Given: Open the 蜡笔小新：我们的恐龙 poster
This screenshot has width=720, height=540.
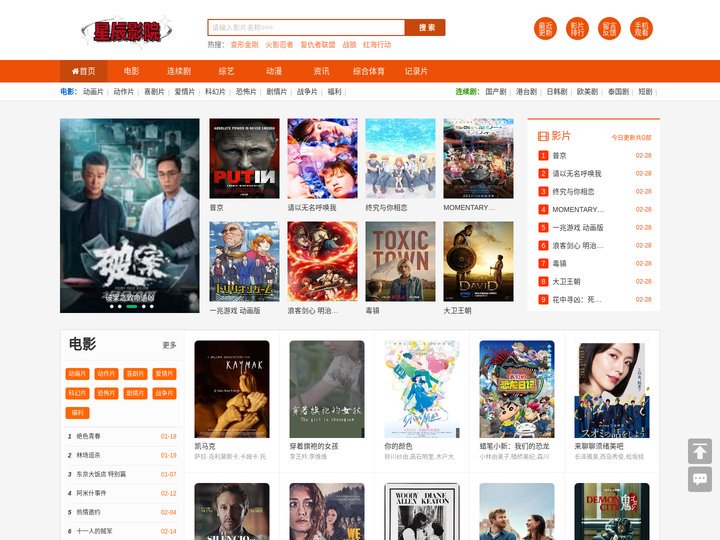Looking at the screenshot, I should (517, 389).
